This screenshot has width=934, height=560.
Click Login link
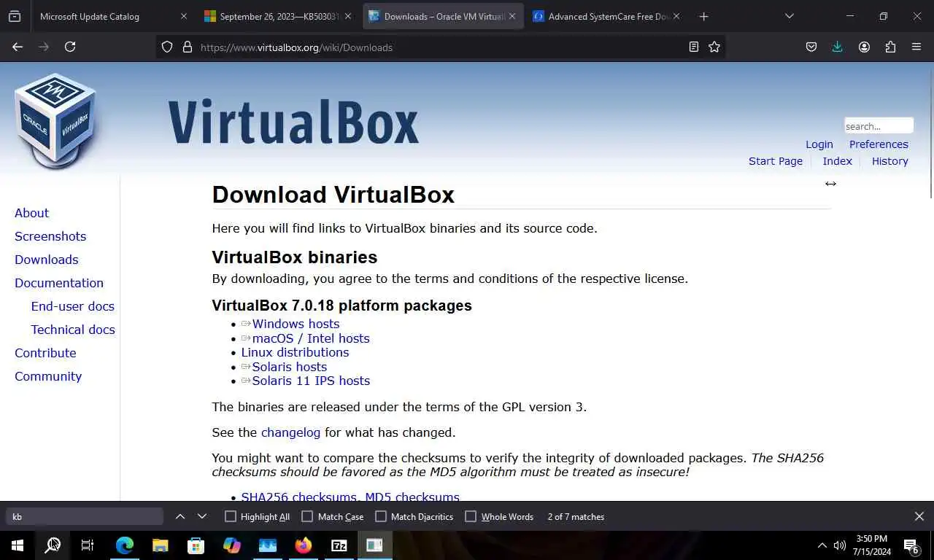(x=819, y=144)
